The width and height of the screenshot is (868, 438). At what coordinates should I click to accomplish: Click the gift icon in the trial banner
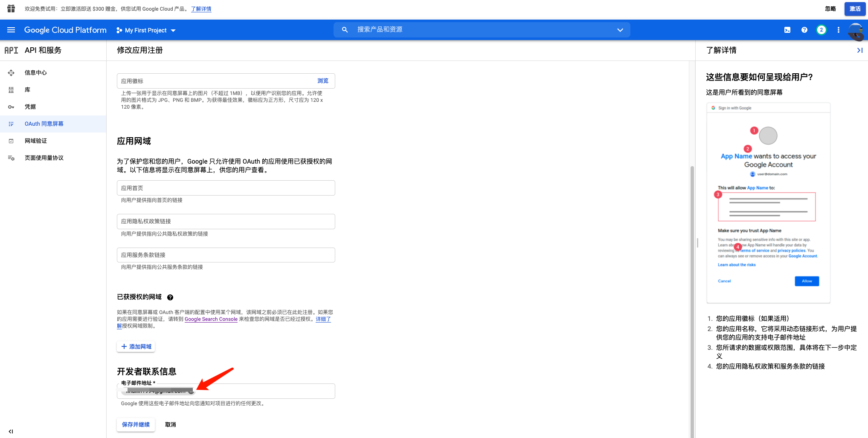pos(11,9)
